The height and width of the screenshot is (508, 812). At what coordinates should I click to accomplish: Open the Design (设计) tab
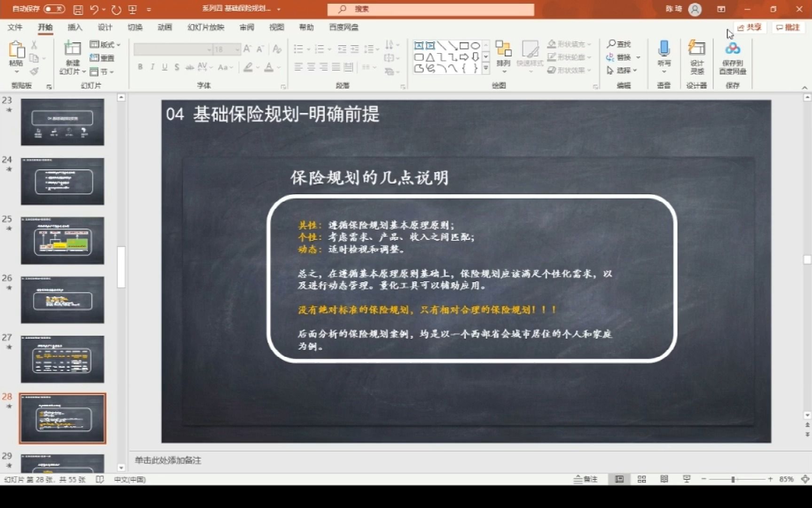105,27
